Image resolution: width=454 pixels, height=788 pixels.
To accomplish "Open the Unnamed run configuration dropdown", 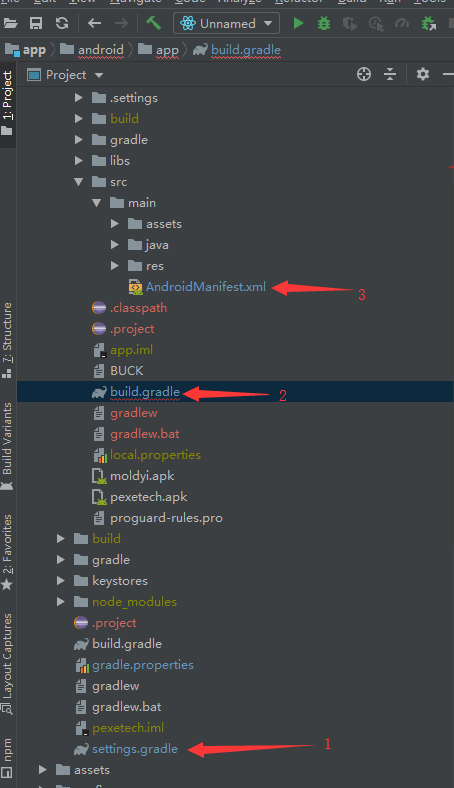I will (226, 23).
